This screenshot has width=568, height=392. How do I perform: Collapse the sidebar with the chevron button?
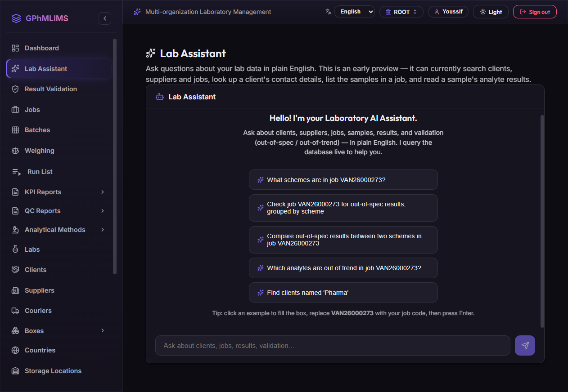coord(105,18)
